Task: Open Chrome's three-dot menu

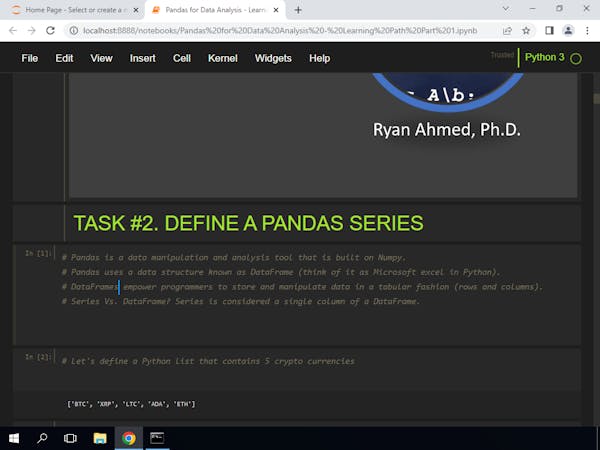Action: [x=587, y=31]
